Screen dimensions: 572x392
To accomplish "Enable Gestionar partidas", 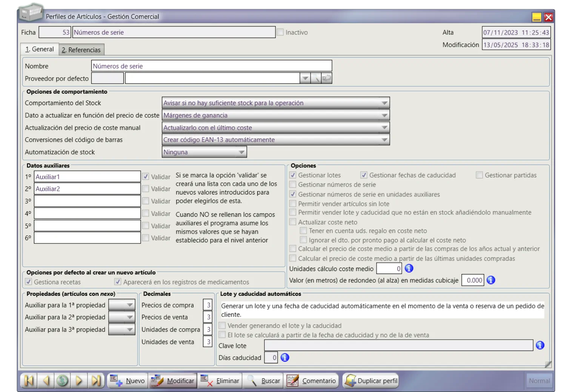I will (479, 175).
